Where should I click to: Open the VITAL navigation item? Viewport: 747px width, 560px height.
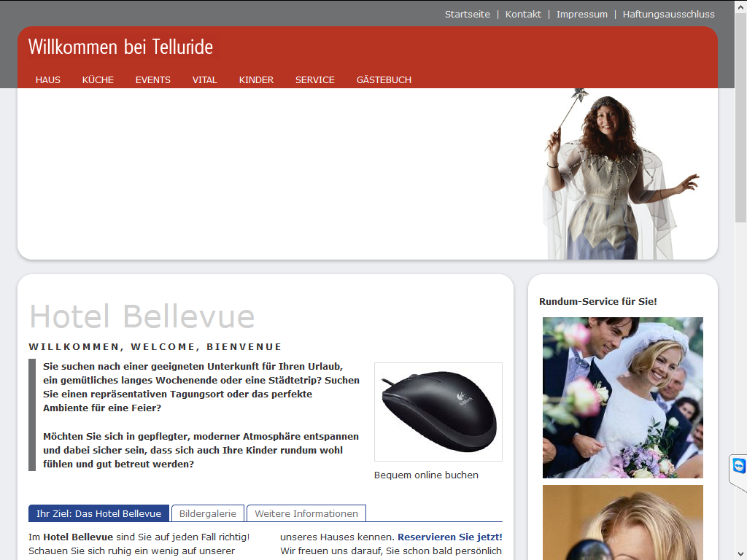pyautogui.click(x=205, y=80)
